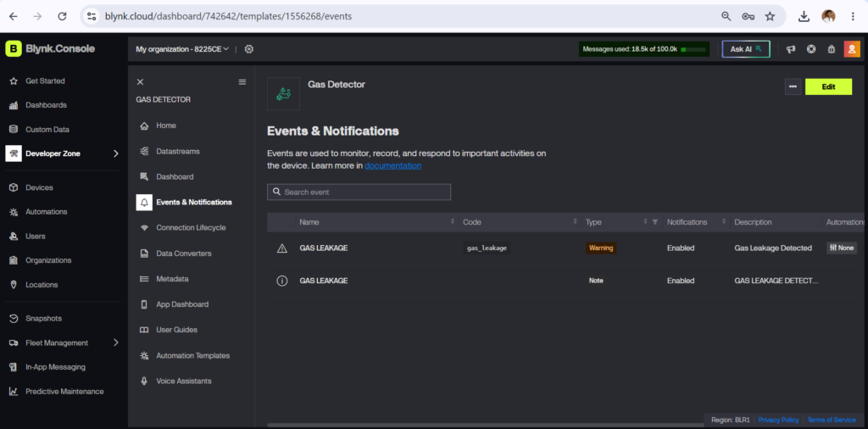This screenshot has width=868, height=429.
Task: Open the bug report icon
Action: 831,49
